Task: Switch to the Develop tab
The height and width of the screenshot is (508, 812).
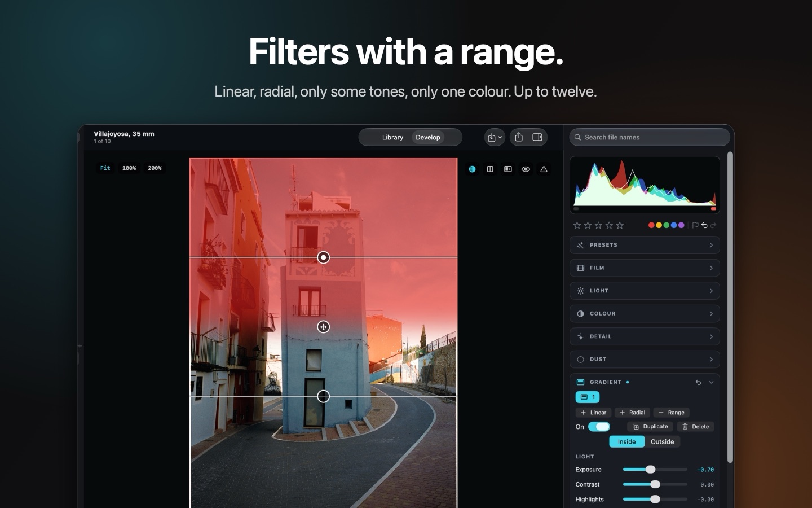Action: pos(428,137)
